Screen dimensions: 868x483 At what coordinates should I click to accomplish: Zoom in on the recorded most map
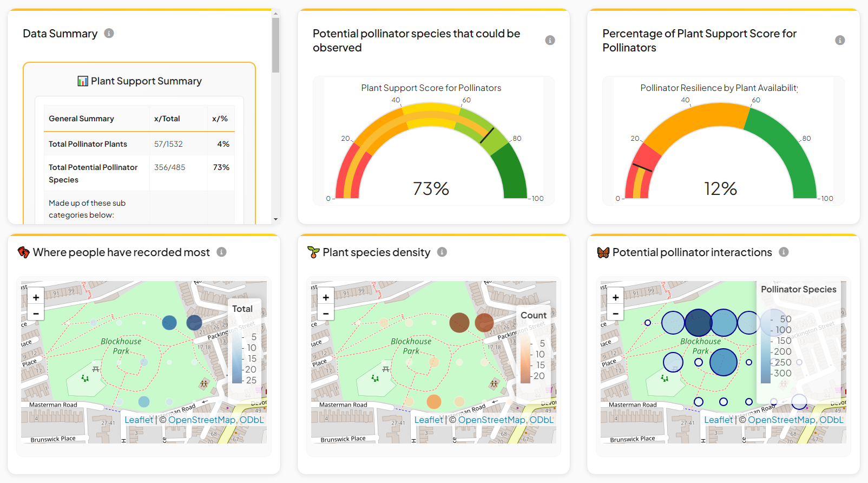click(36, 297)
